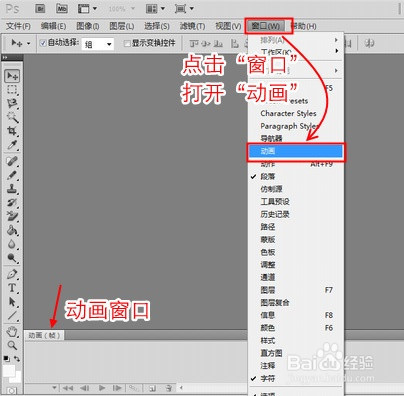The width and height of the screenshot is (404, 396).
Task: Select the Brush tool
Action: [12, 175]
